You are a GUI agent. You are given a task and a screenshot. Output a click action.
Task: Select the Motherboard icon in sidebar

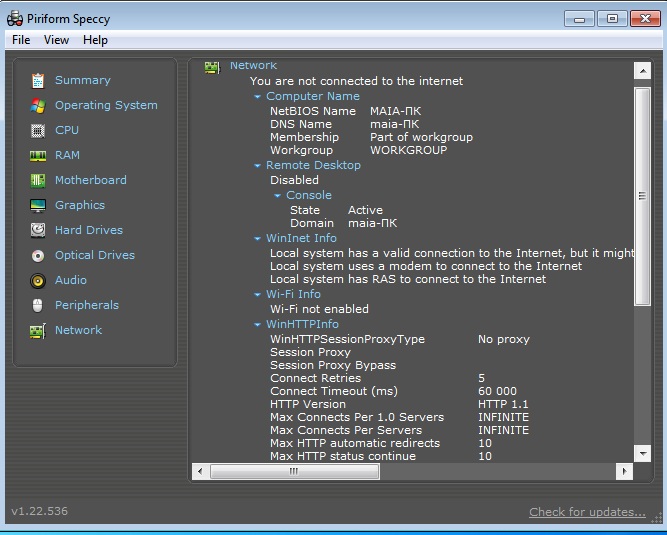(38, 180)
